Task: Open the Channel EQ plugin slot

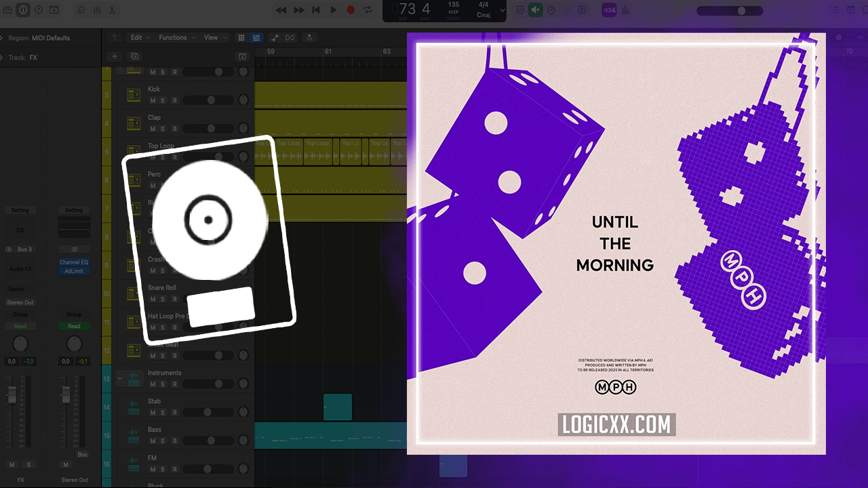Action: [x=74, y=262]
